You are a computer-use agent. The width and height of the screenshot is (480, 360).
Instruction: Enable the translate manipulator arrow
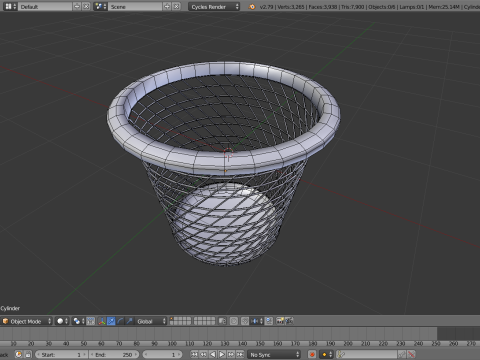[x=111, y=321]
